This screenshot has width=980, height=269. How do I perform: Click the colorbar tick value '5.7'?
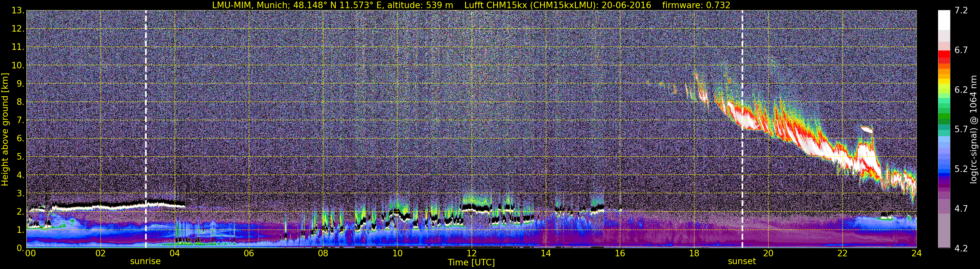coord(961,130)
